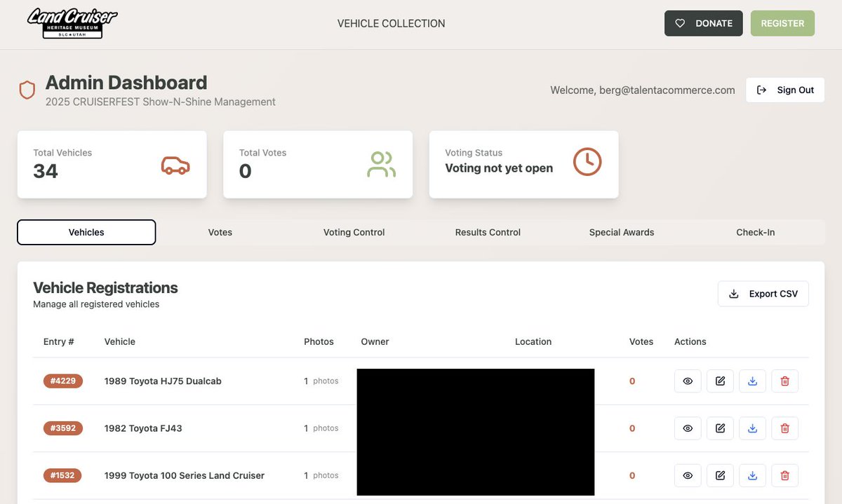
Task: Edit the 1999 Toyota 100 Series entry
Action: pos(720,475)
